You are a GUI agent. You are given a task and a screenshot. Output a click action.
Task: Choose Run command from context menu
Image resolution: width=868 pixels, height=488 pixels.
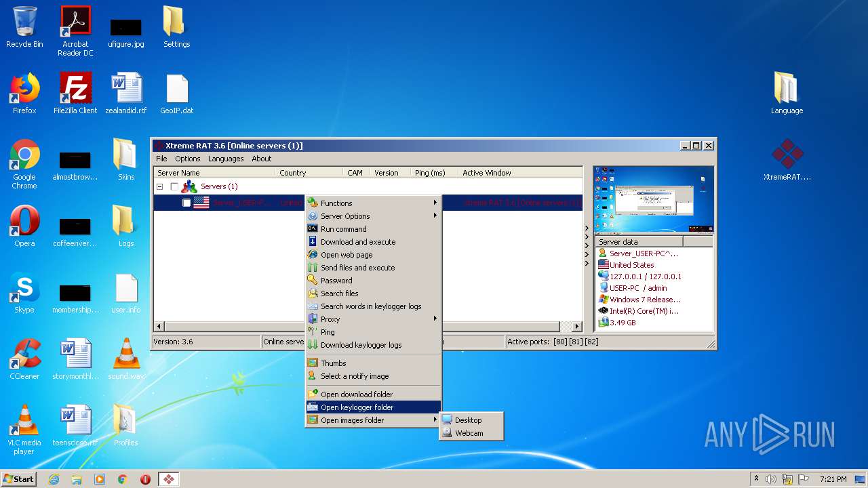click(x=373, y=229)
